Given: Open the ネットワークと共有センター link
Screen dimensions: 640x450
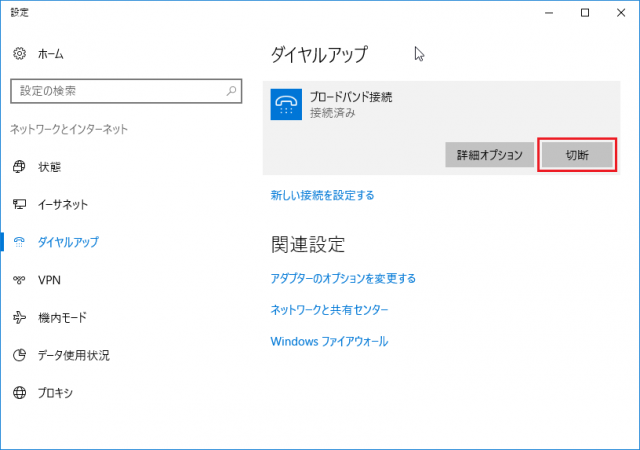Looking at the screenshot, I should [x=329, y=310].
